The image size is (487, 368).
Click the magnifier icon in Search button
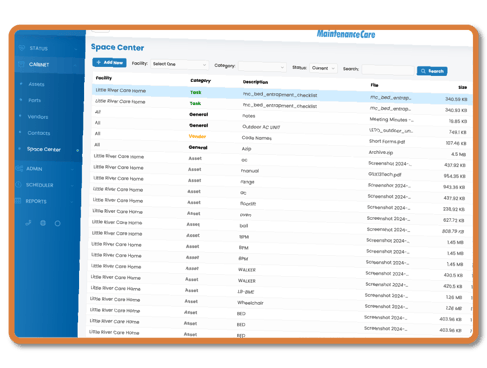423,71
